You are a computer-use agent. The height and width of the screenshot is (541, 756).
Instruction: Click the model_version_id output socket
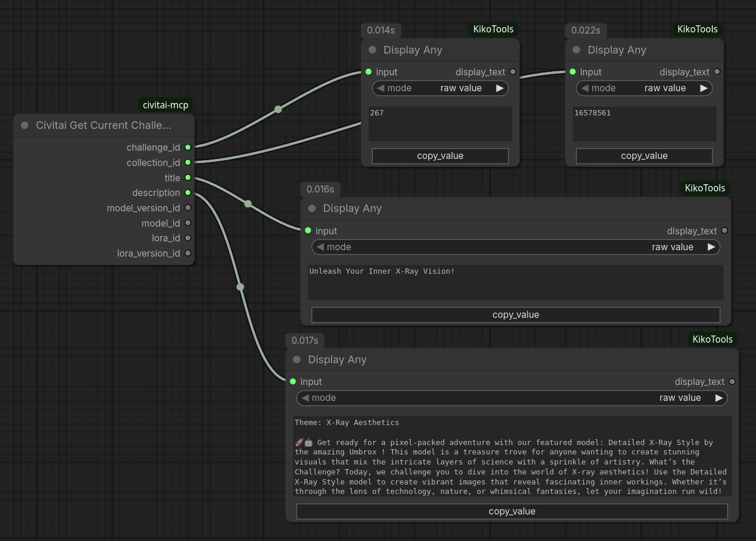(188, 208)
